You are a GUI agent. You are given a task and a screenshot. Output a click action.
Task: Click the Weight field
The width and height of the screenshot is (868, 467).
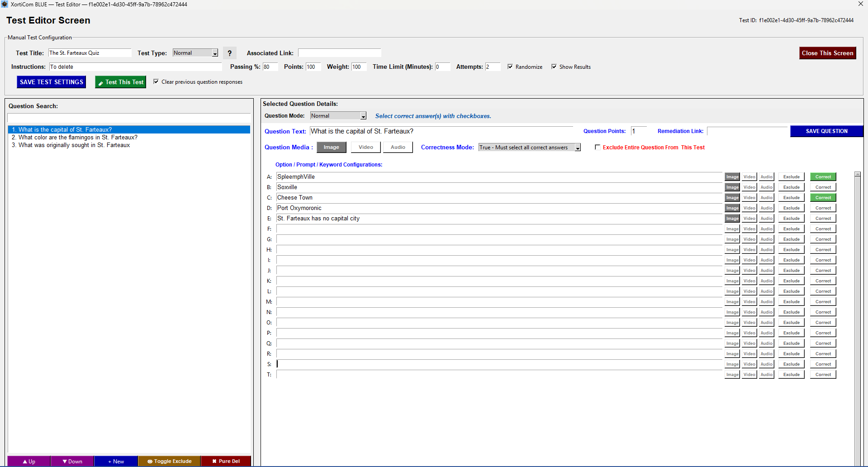tap(359, 67)
